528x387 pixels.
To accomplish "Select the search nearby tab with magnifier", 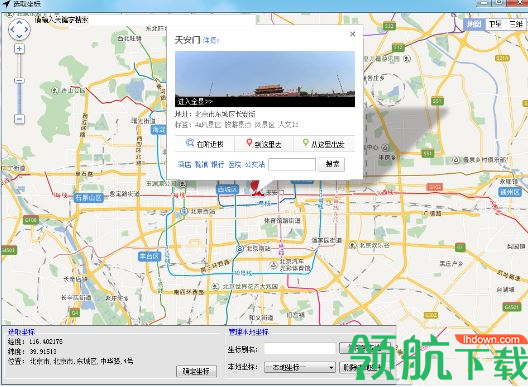I will (x=204, y=144).
